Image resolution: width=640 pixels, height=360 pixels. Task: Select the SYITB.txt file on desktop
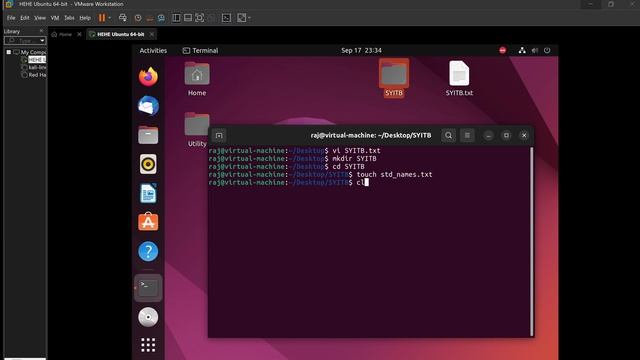coord(459,78)
